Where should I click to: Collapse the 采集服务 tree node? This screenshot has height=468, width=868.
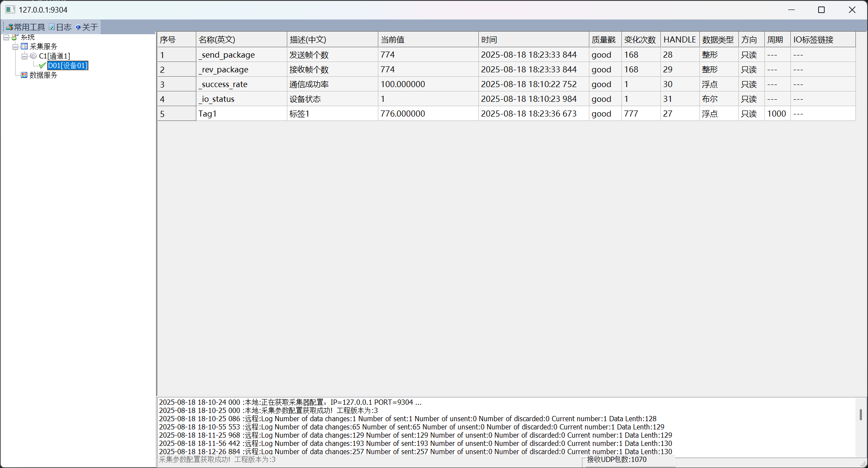15,47
